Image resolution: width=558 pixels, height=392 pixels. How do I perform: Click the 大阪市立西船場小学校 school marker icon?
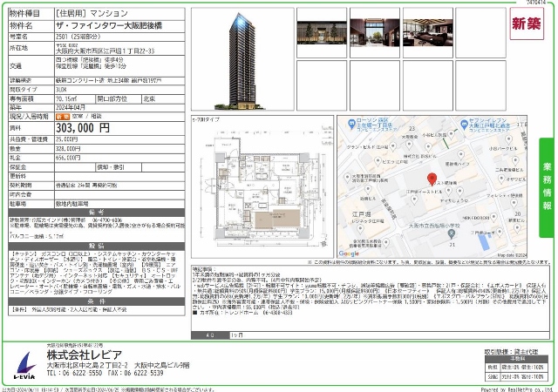pos(451,234)
